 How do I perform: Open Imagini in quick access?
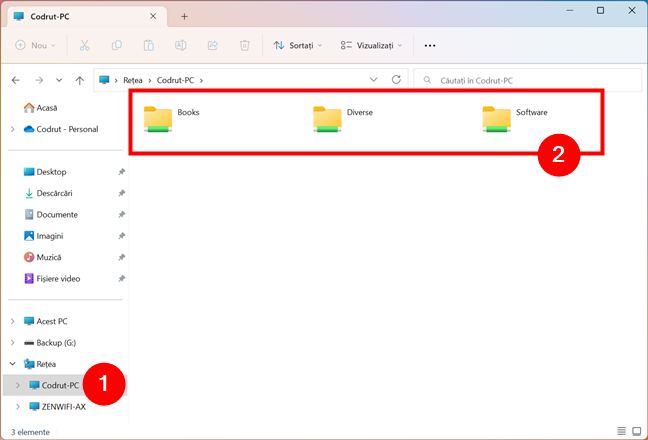[x=43, y=236]
